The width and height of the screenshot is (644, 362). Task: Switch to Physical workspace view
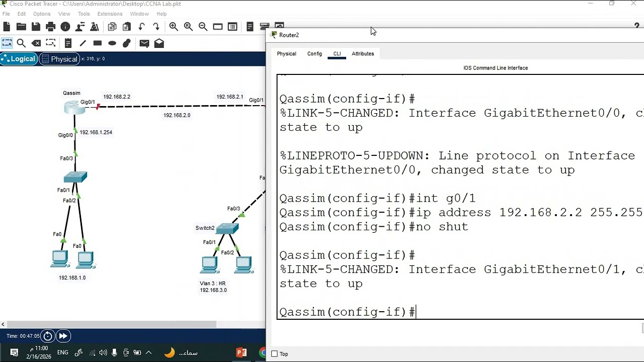pyautogui.click(x=59, y=59)
